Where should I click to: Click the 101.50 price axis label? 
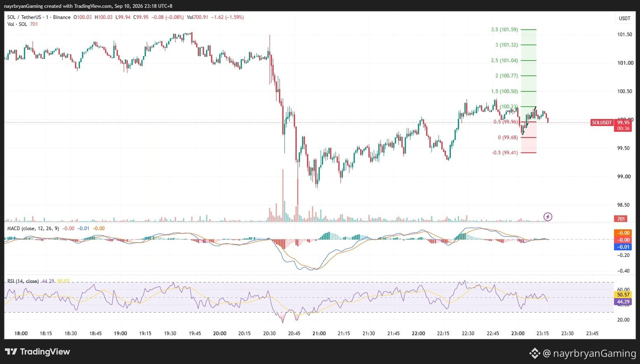click(x=624, y=35)
